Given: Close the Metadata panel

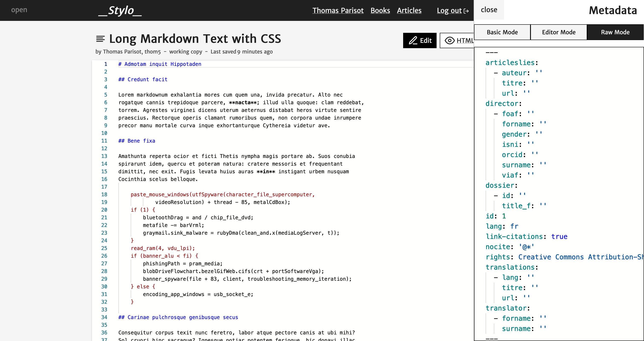Looking at the screenshot, I should (x=489, y=10).
